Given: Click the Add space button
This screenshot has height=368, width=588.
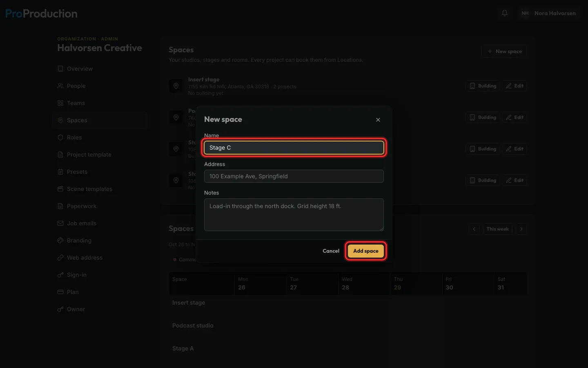Looking at the screenshot, I should point(366,251).
